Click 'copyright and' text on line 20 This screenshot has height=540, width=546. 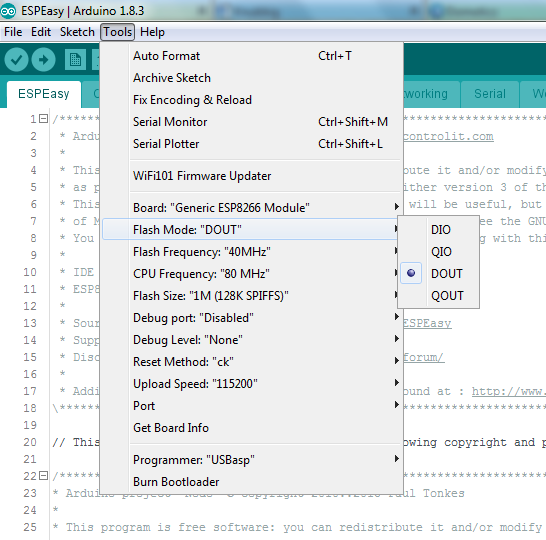click(490, 442)
